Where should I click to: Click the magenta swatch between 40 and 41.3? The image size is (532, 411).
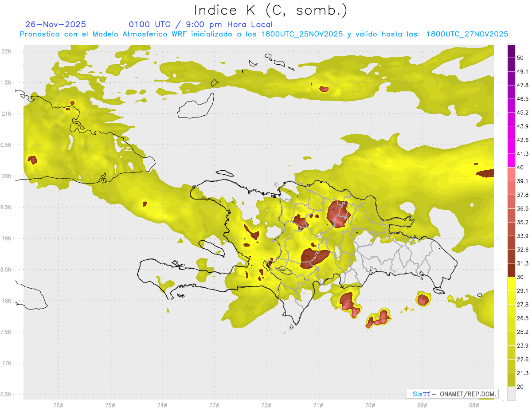tap(511, 160)
